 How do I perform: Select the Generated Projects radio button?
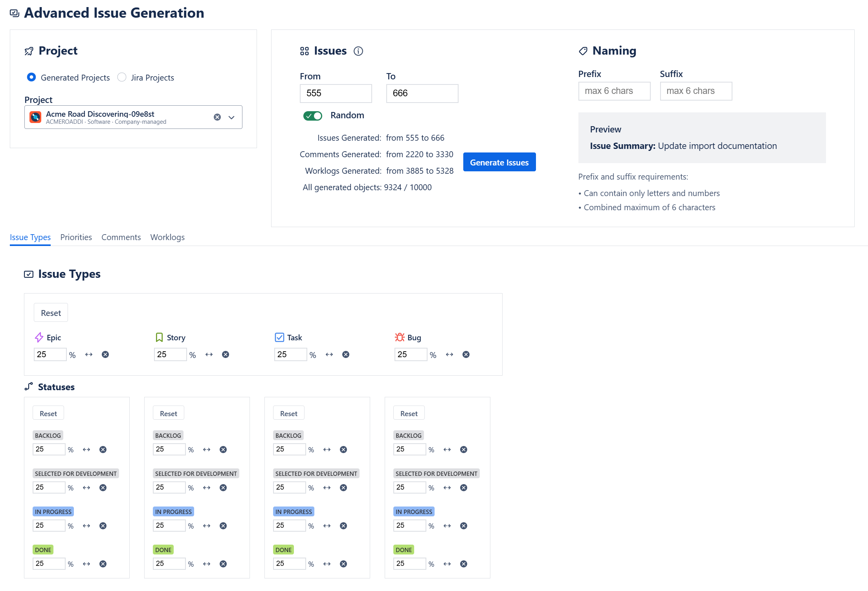coord(31,77)
